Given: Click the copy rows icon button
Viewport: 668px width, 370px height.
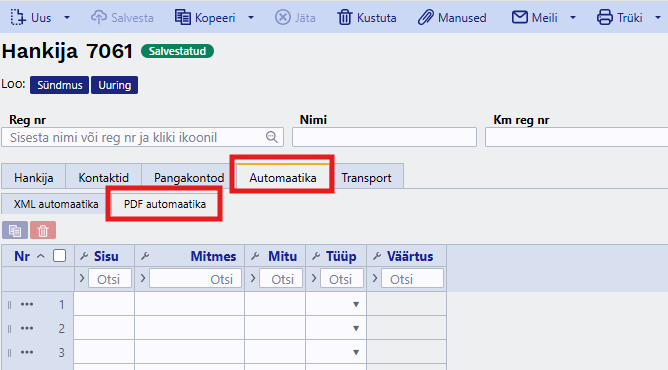Looking at the screenshot, I should [x=15, y=230].
